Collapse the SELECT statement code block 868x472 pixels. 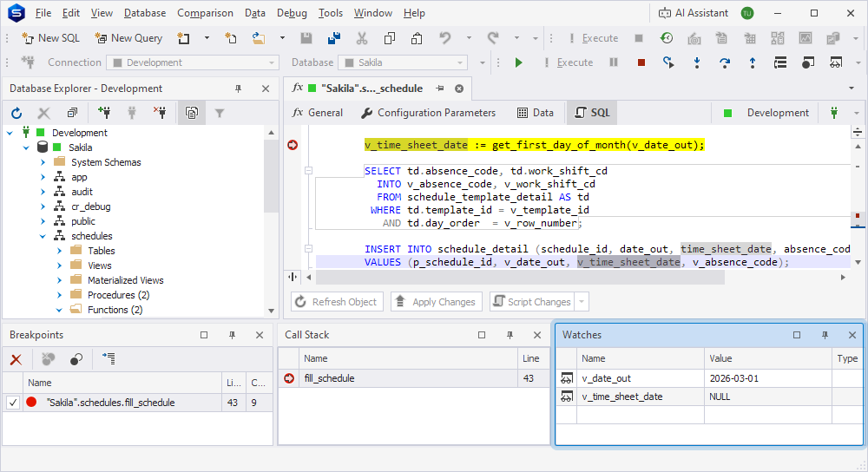[x=308, y=171]
